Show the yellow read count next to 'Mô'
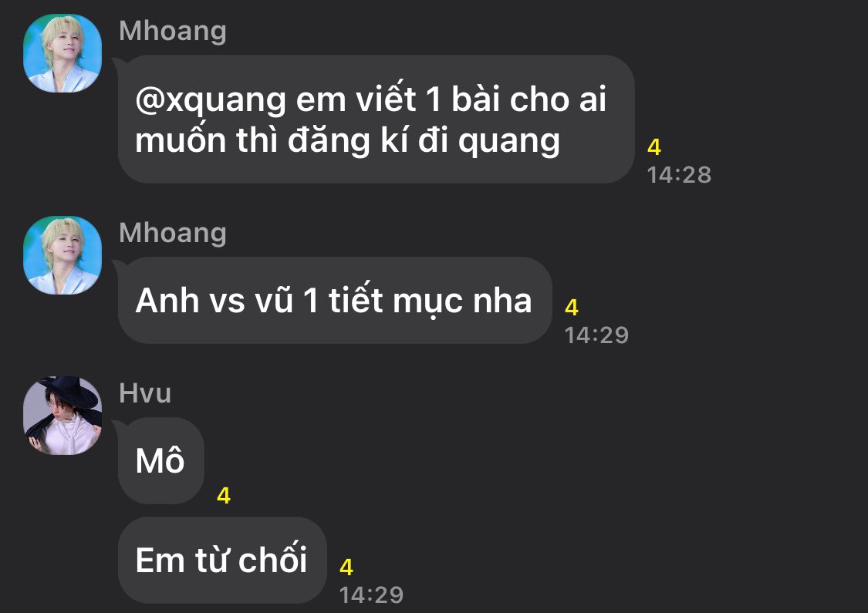The image size is (868, 613). (224, 496)
